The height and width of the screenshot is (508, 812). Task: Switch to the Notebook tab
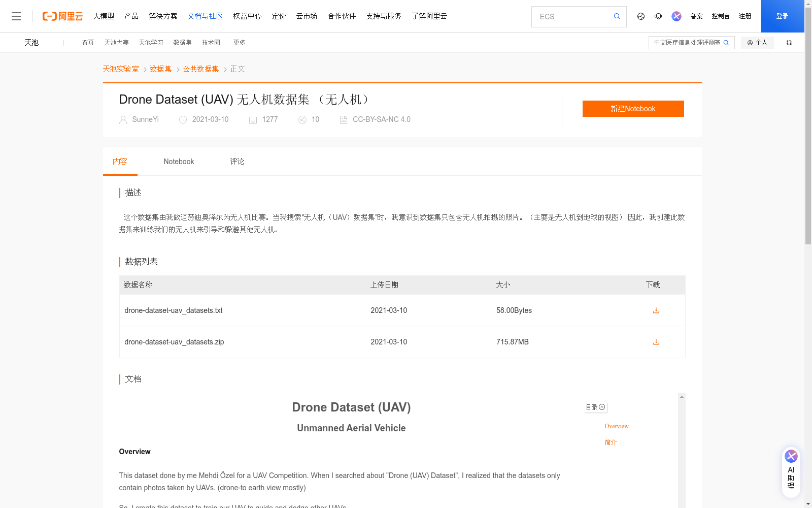pyautogui.click(x=179, y=162)
